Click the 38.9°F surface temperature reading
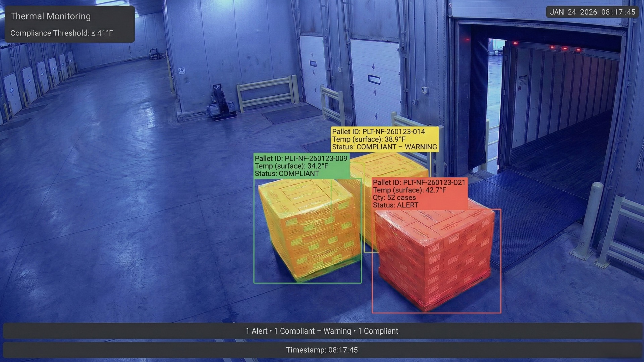 395,139
